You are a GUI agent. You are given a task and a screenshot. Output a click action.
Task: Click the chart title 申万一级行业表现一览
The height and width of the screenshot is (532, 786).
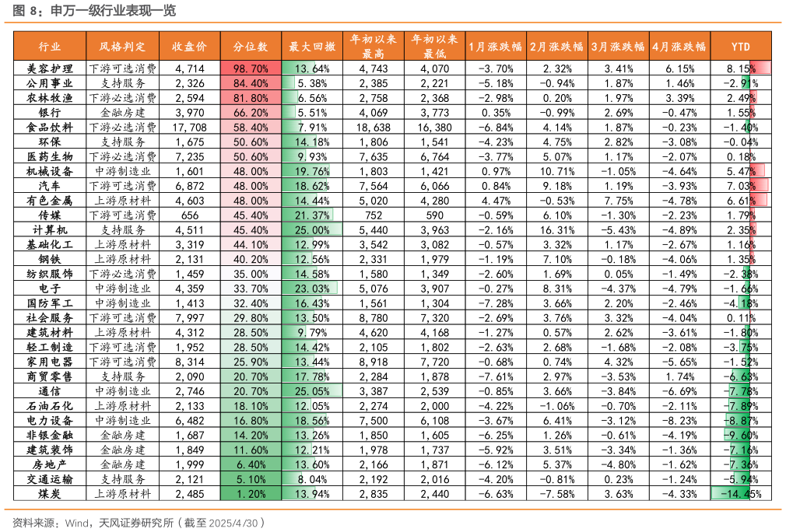[113, 11]
